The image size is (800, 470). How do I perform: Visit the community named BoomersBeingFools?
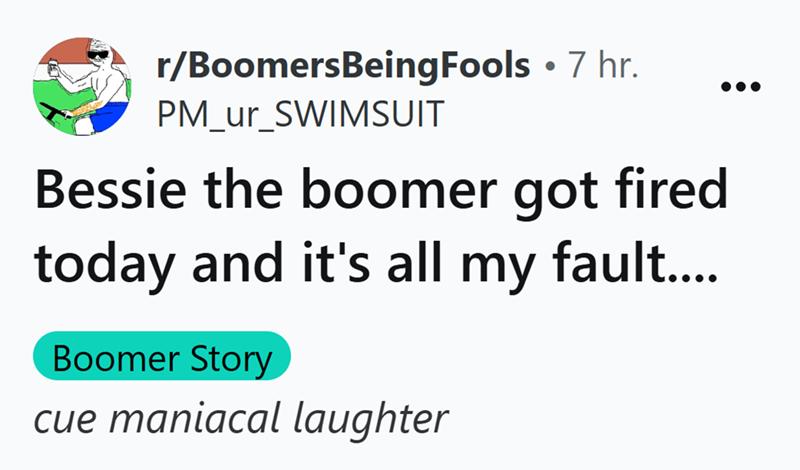point(345,66)
